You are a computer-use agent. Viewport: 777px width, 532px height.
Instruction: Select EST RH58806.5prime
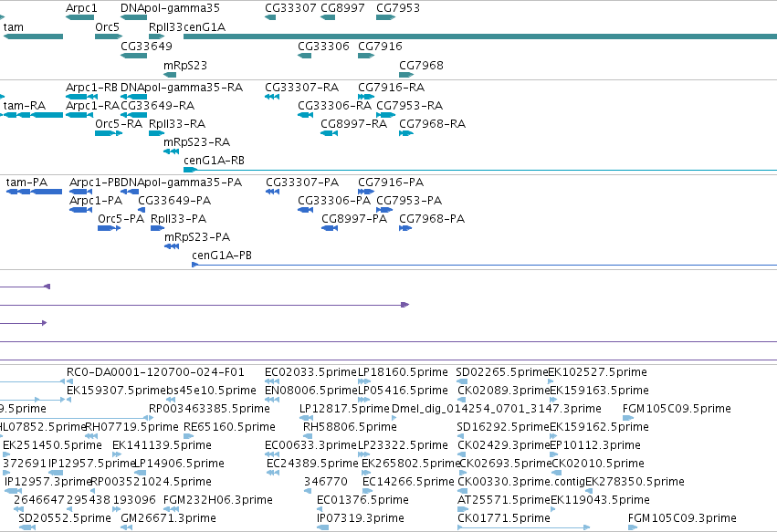pyautogui.click(x=350, y=427)
